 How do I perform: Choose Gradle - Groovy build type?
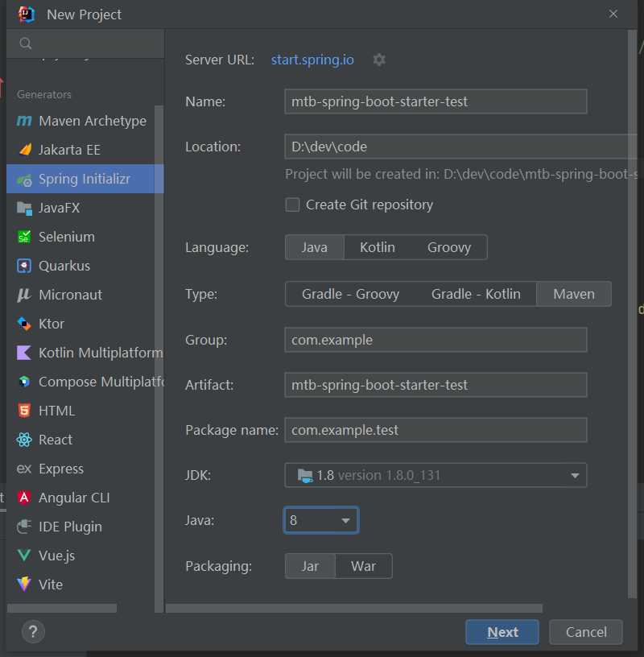click(350, 294)
